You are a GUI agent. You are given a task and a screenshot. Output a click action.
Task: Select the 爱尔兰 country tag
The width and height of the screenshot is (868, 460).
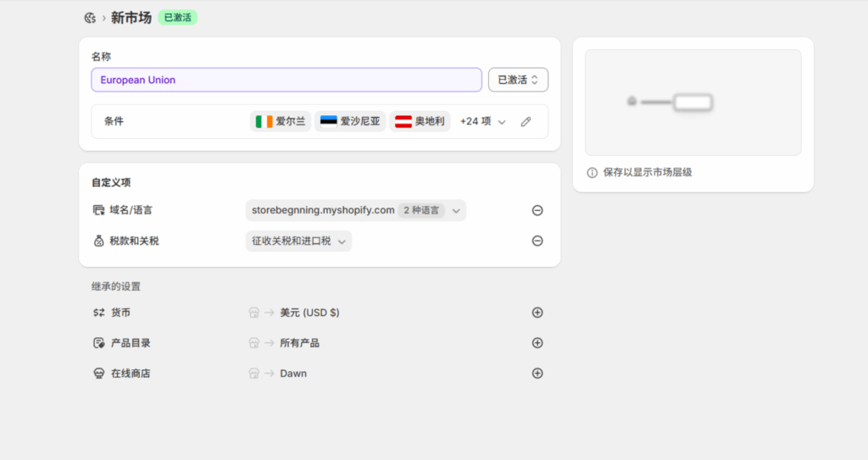pyautogui.click(x=280, y=122)
